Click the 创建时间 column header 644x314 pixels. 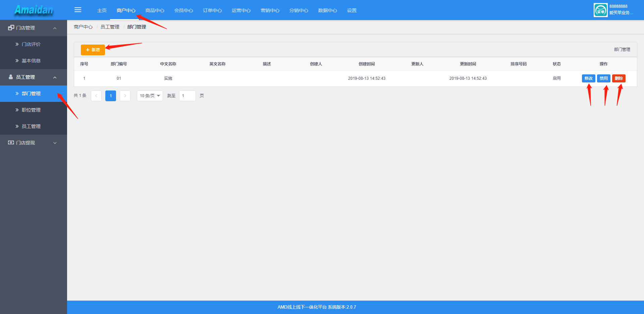pyautogui.click(x=367, y=64)
